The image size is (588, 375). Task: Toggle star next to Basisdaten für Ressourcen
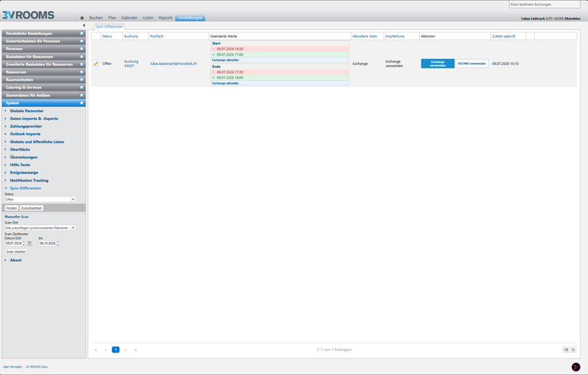tap(82, 57)
